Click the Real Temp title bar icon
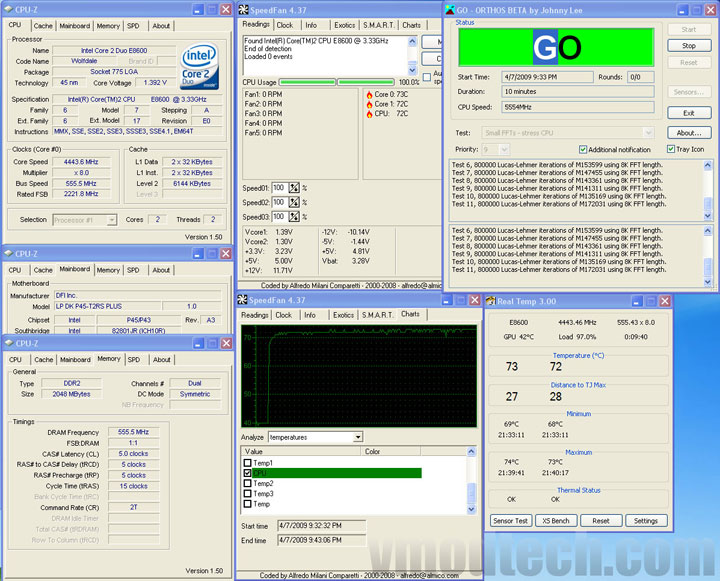 point(491,301)
